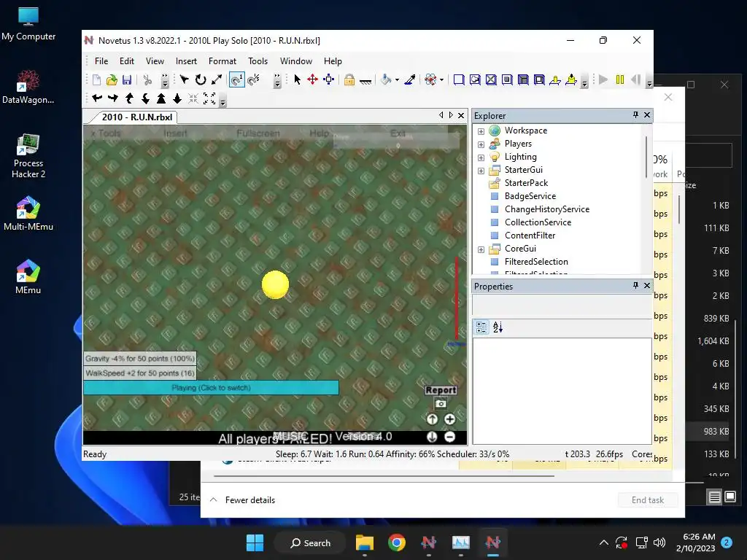Select the Rotate tool circular arrow
The height and width of the screenshot is (560, 747).
coord(201,79)
